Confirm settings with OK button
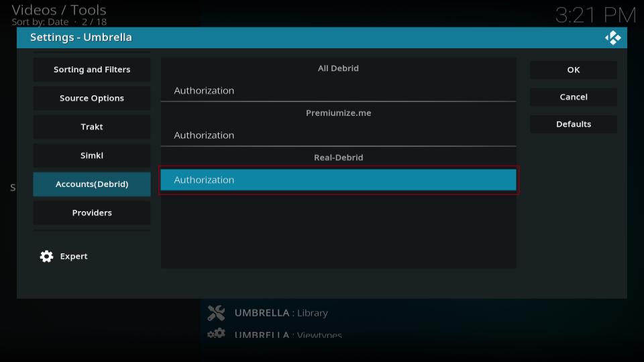Screen dimensions: 644x362 coord(574,70)
